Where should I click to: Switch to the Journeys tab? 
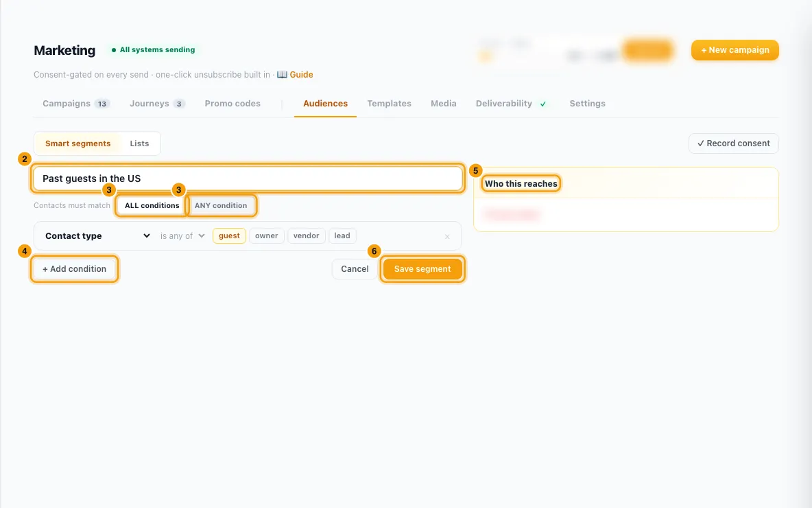point(158,104)
